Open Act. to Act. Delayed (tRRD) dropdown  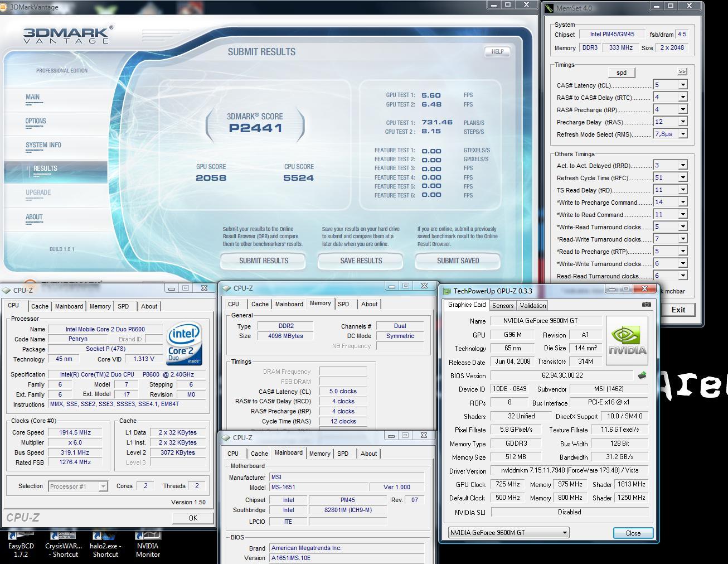pos(683,165)
